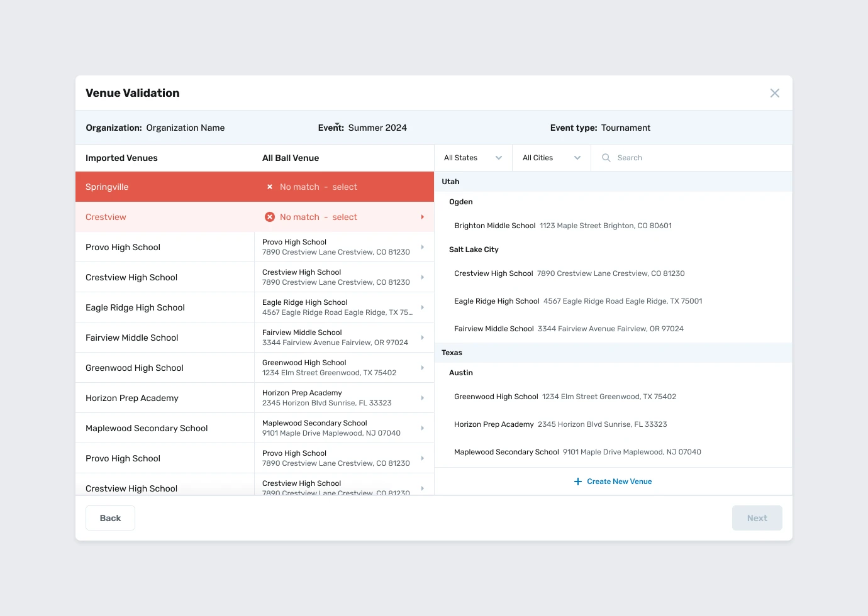Expand the Crestview row arrow
Viewport: 868px width, 616px height.
pyautogui.click(x=422, y=217)
